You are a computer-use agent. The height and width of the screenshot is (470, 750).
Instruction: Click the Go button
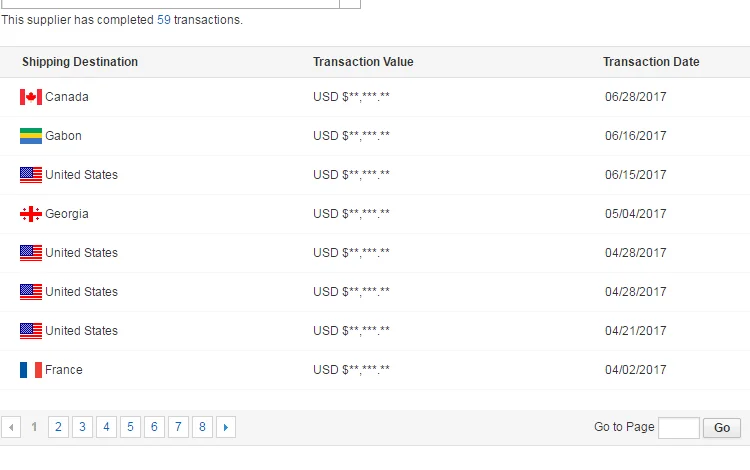722,427
